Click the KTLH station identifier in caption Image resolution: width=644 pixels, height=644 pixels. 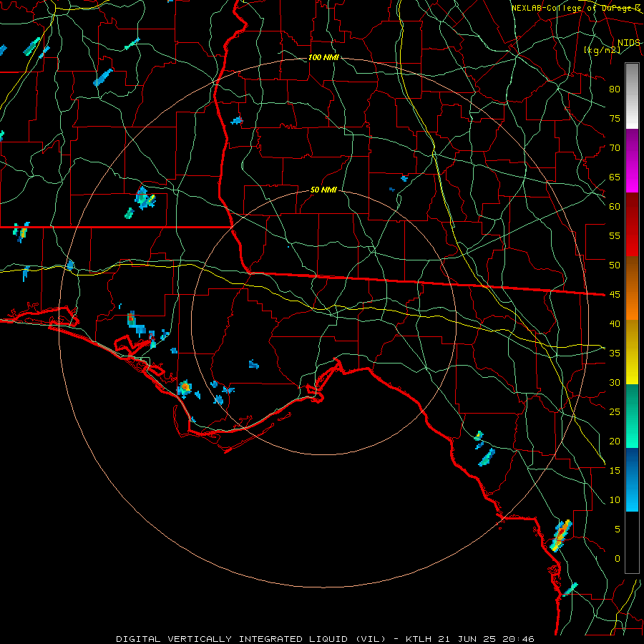click(x=420, y=639)
